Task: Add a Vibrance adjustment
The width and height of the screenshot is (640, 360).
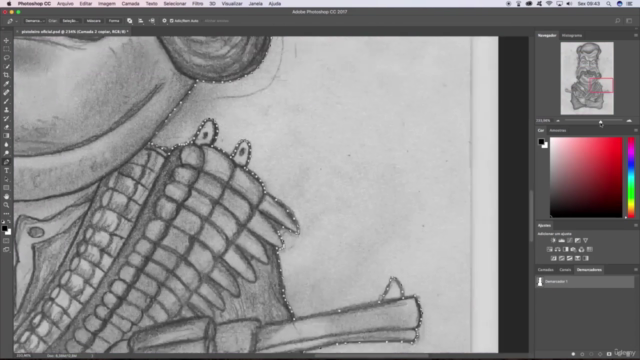Action: coord(586,240)
